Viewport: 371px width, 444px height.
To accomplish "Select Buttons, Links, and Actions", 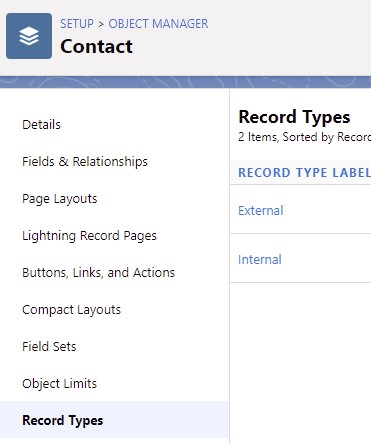I will [99, 273].
